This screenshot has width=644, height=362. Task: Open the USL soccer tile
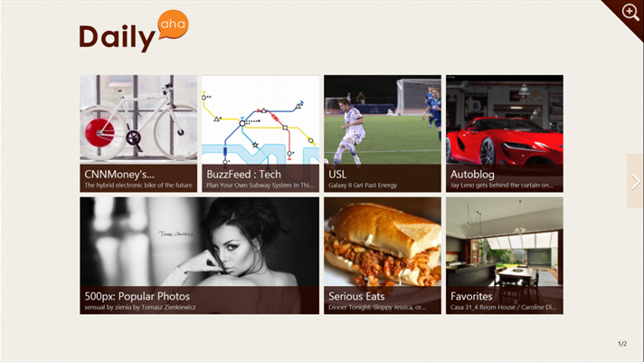coord(383,134)
